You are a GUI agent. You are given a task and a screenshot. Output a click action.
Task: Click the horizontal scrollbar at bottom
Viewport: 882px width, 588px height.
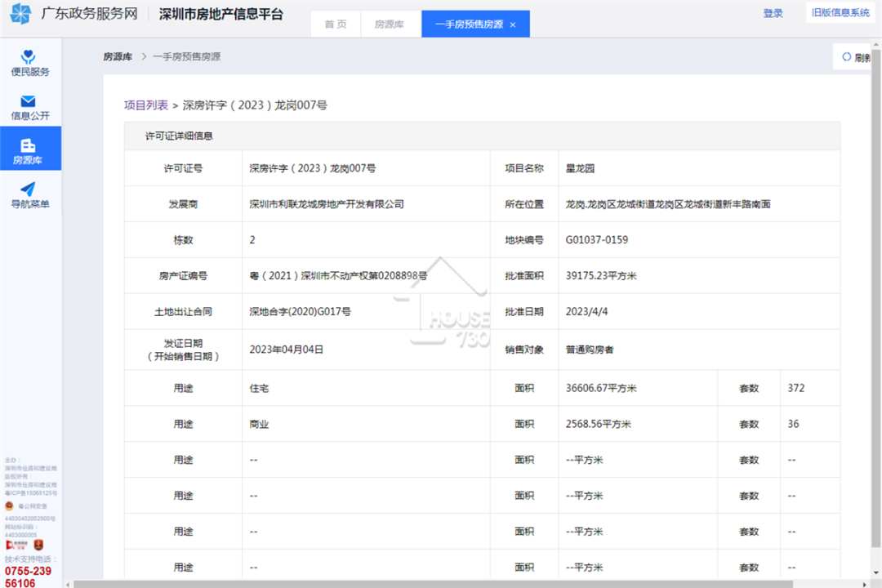tap(433, 584)
